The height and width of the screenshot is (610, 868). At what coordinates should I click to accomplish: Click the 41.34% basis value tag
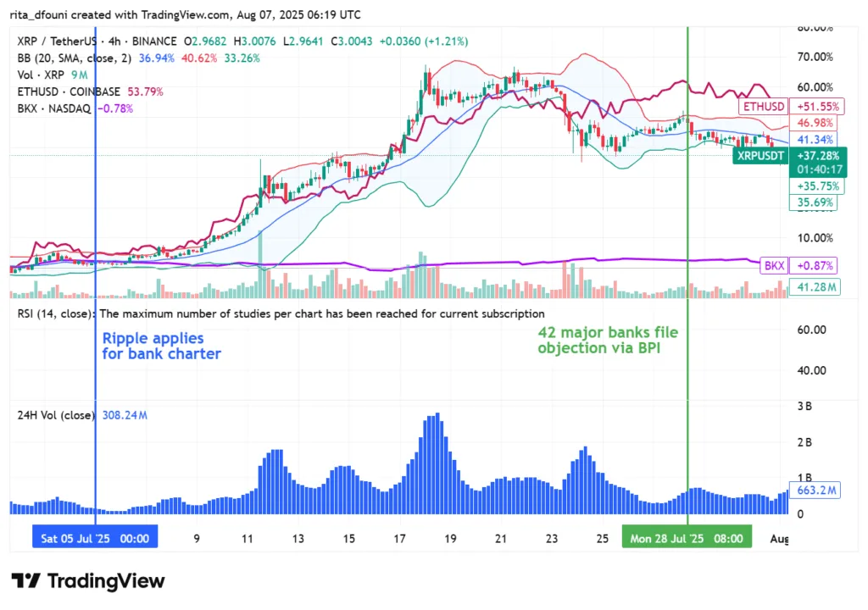tap(814, 140)
